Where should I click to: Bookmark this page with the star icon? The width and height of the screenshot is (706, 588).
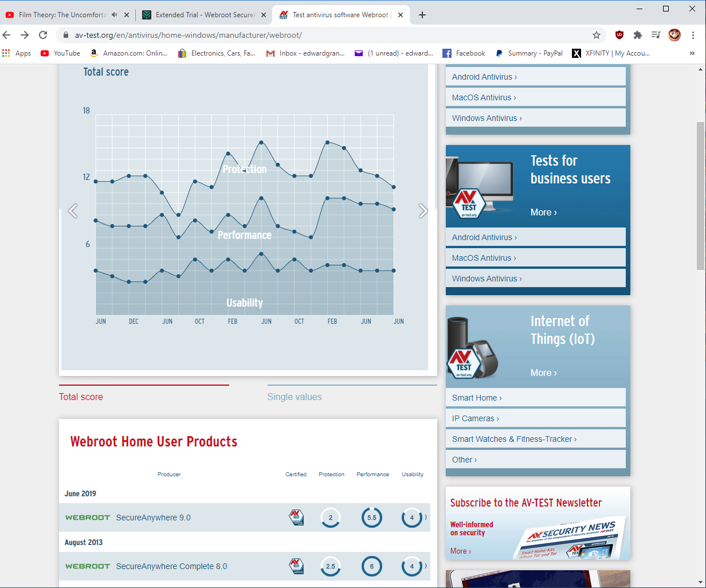(597, 35)
